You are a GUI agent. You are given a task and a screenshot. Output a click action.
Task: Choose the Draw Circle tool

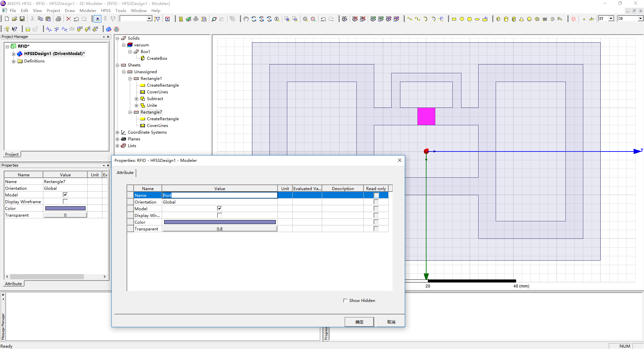[462, 19]
